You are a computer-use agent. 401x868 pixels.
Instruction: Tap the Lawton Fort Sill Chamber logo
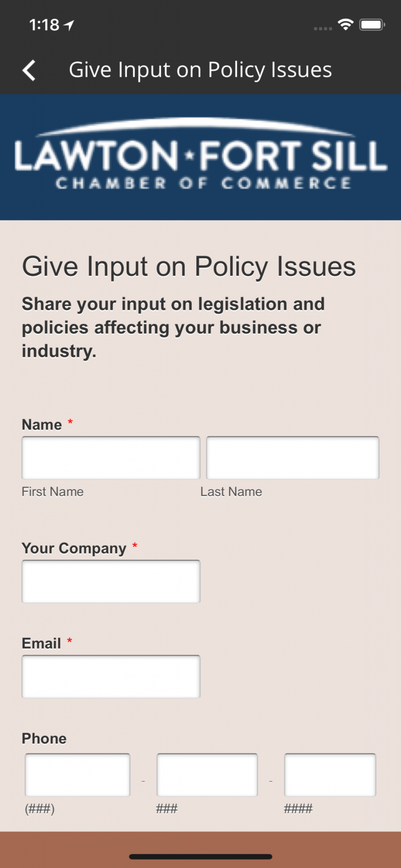pyautogui.click(x=200, y=156)
